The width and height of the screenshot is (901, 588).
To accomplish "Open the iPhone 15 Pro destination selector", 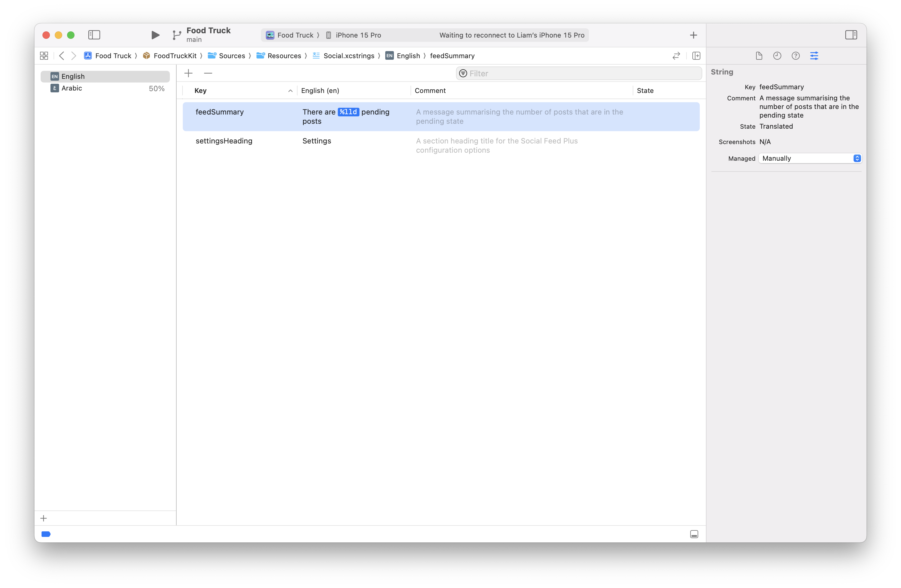I will tap(358, 35).
